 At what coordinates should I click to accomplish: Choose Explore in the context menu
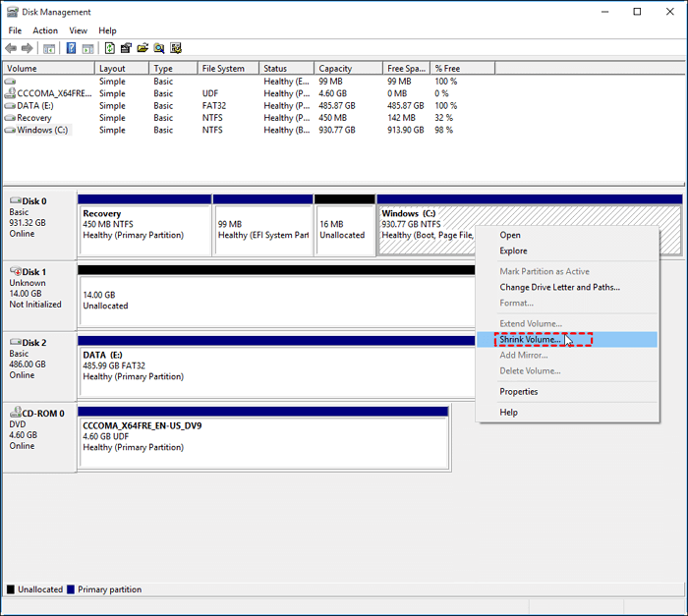513,251
